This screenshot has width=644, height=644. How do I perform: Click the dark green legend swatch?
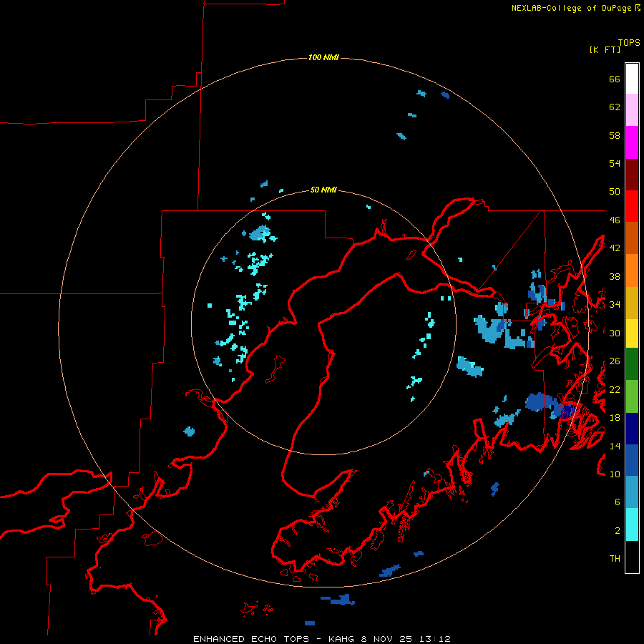[632, 364]
